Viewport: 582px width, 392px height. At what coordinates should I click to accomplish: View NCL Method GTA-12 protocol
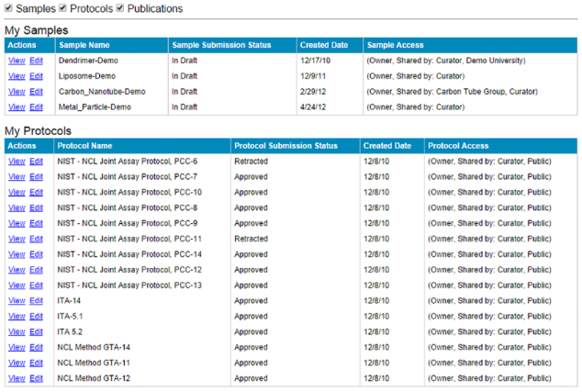[16, 378]
